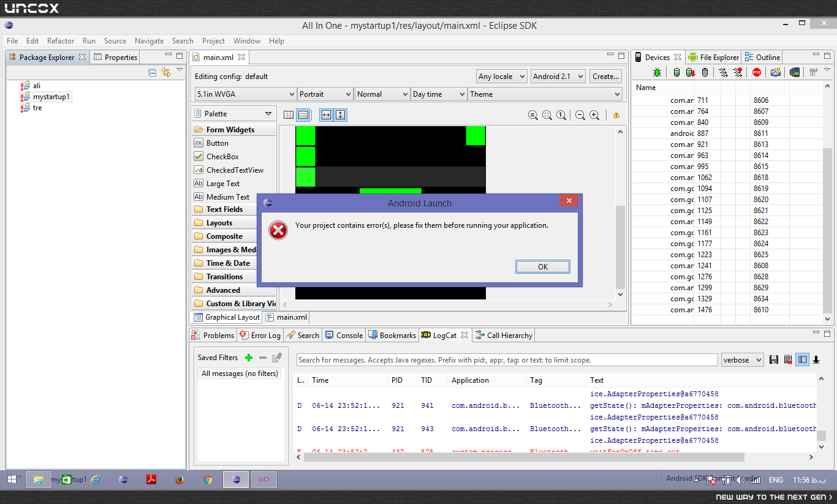Switch to the Console tab
Screen dimensions: 837x504
[344, 335]
